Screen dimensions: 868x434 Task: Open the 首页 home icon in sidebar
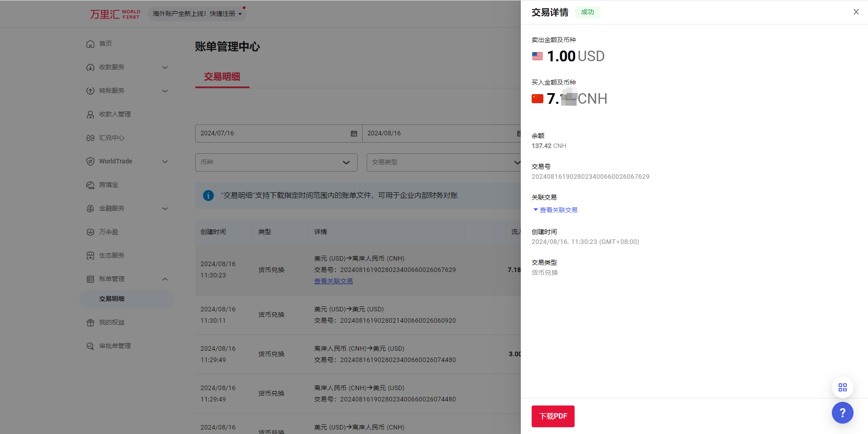point(90,43)
